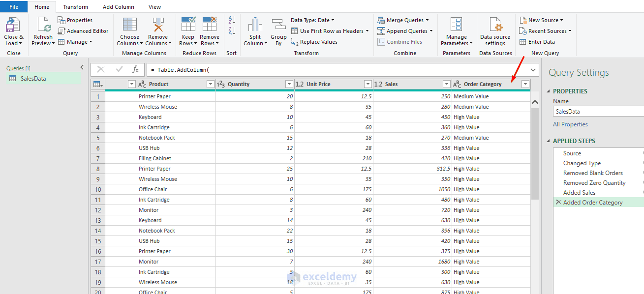Sort descending with the Z-A icon
The height and width of the screenshot is (294, 644).
point(232,31)
